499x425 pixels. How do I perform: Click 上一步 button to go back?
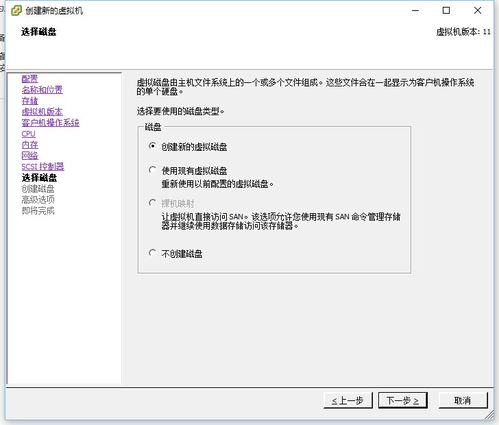348,400
